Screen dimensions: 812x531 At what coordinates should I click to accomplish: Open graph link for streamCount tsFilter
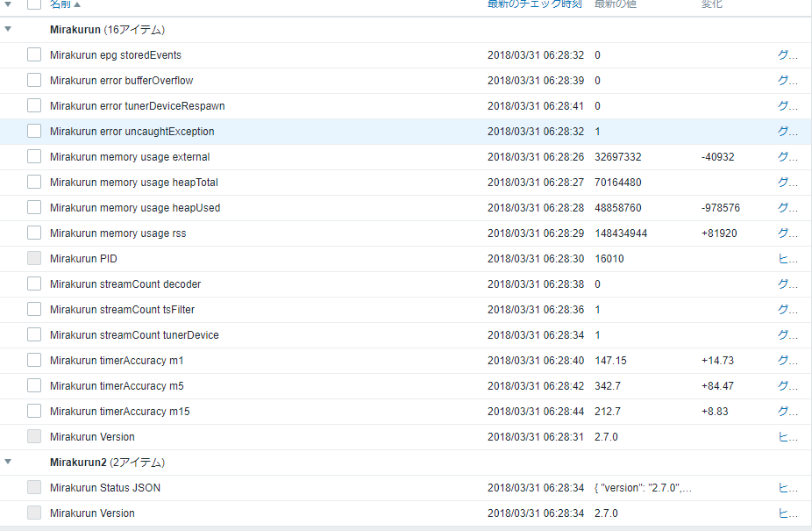coord(787,309)
